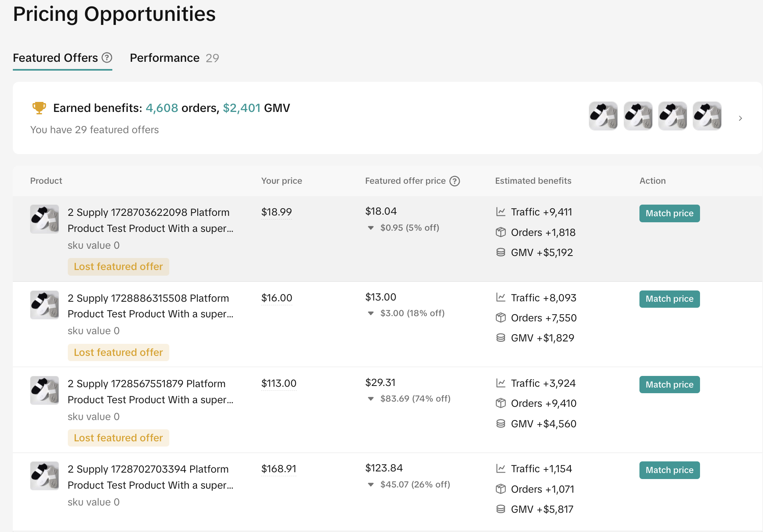The width and height of the screenshot is (763, 532).
Task: Expand the $83.69 (74% off) discount arrow
Action: point(371,399)
